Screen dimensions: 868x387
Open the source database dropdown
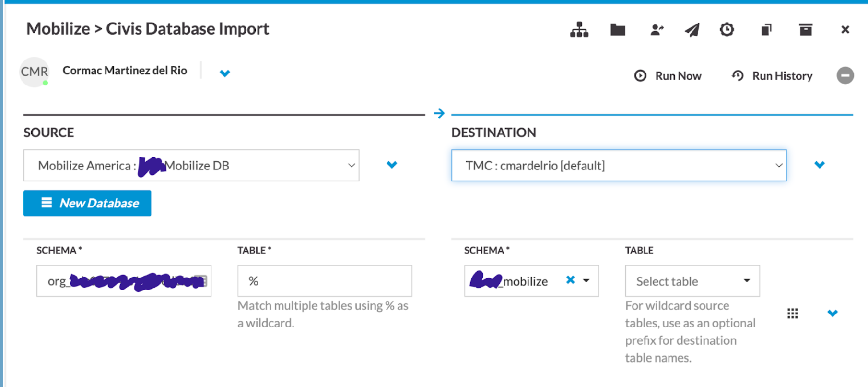coord(191,166)
